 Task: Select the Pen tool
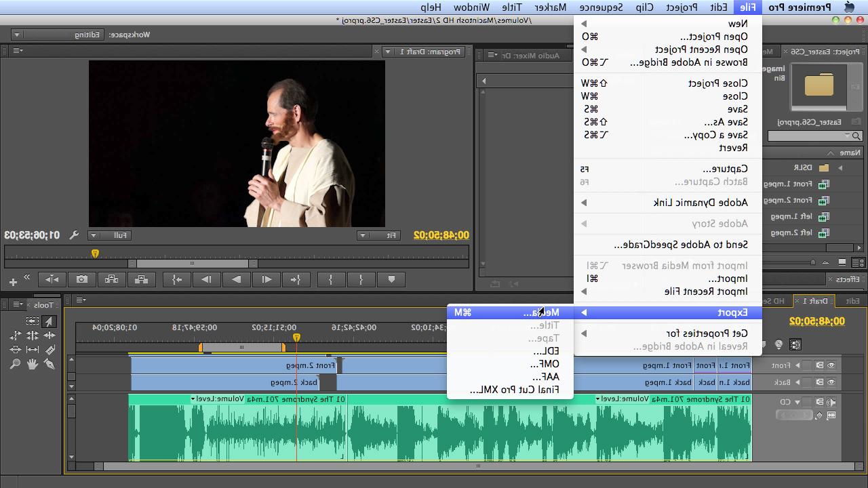tap(50, 364)
